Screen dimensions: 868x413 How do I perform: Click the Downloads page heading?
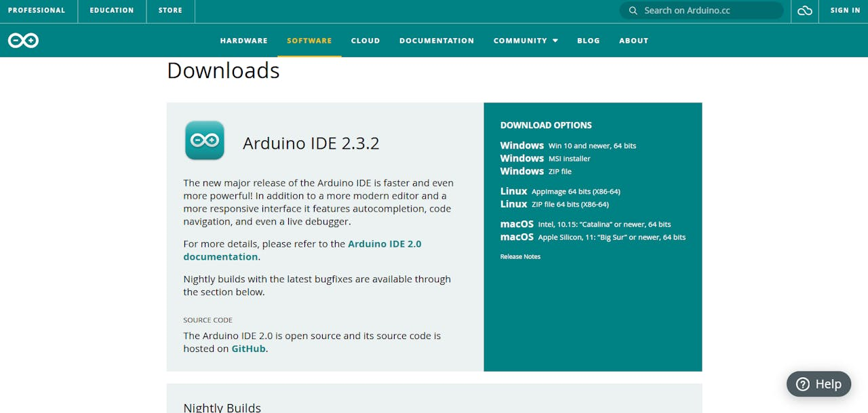(x=223, y=71)
